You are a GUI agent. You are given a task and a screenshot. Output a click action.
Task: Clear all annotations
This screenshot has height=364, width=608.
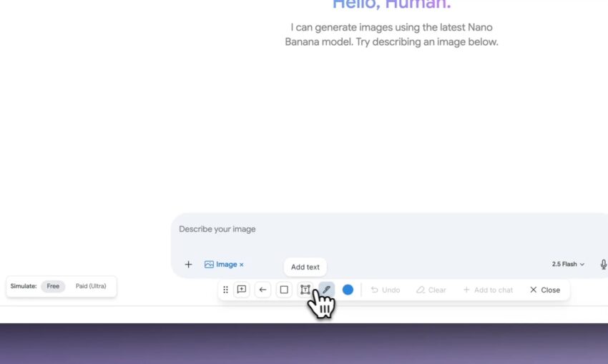tap(431, 290)
